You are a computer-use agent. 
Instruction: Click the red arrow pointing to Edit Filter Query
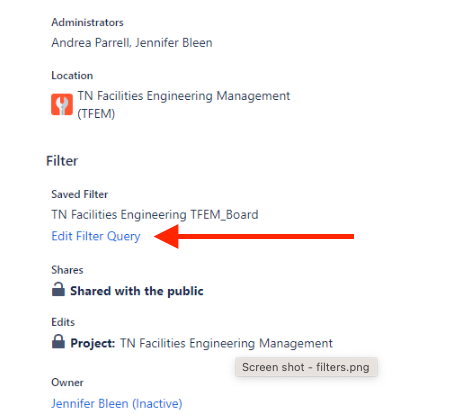pyautogui.click(x=254, y=237)
